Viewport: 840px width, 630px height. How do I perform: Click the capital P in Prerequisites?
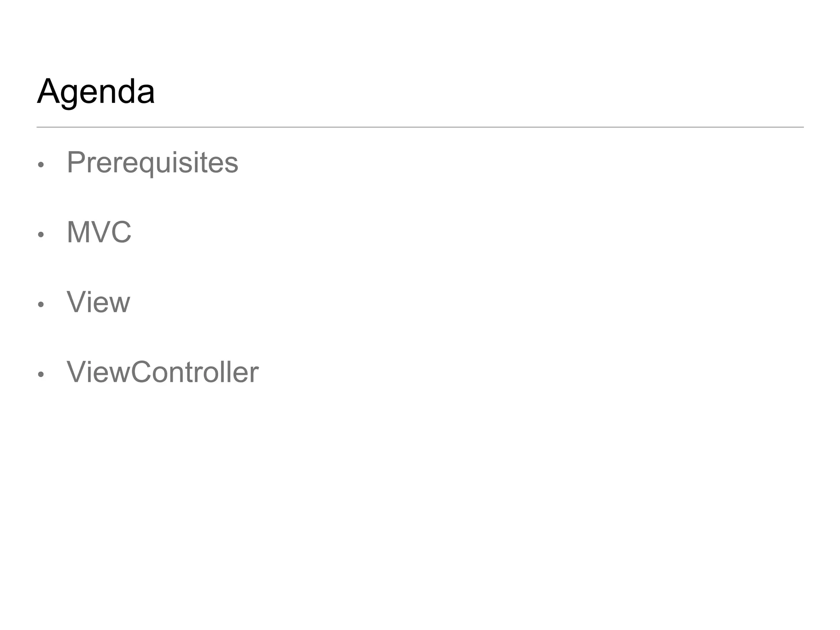pyautogui.click(x=76, y=162)
